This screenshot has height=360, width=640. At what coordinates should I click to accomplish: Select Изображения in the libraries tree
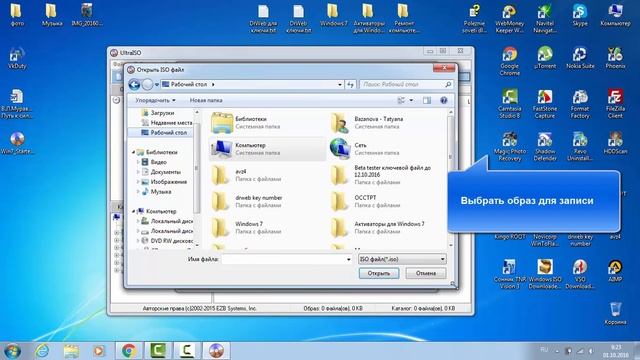click(169, 182)
